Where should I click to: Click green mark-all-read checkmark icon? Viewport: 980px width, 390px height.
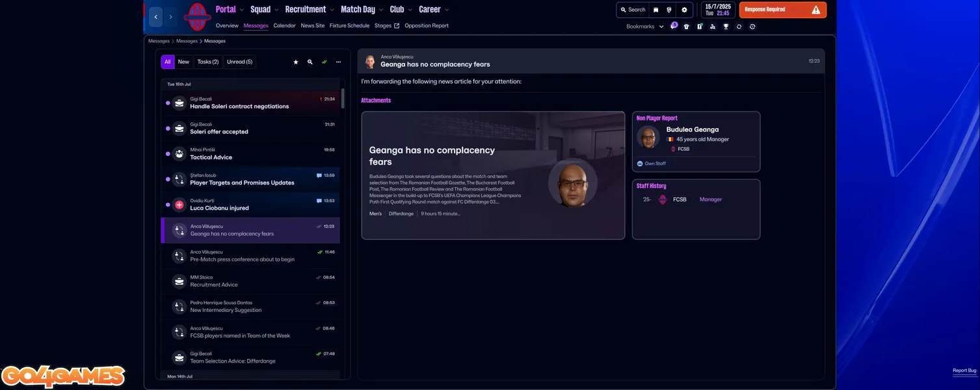[x=324, y=62]
